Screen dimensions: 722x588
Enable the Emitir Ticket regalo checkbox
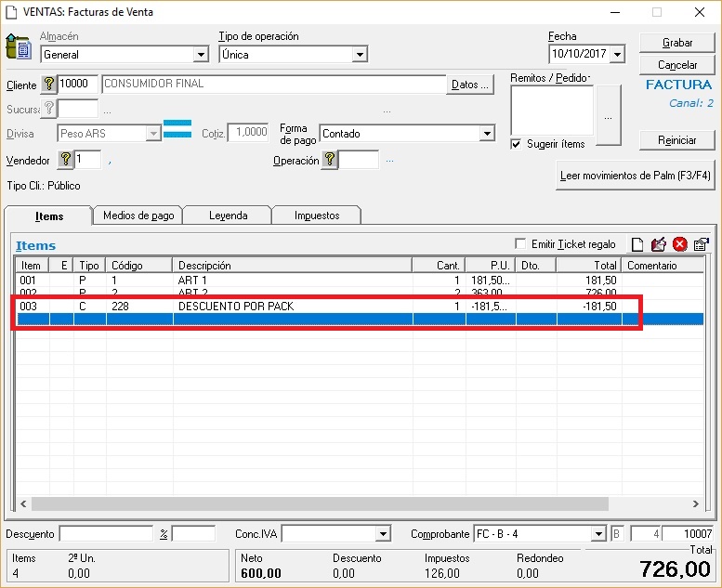click(x=520, y=244)
